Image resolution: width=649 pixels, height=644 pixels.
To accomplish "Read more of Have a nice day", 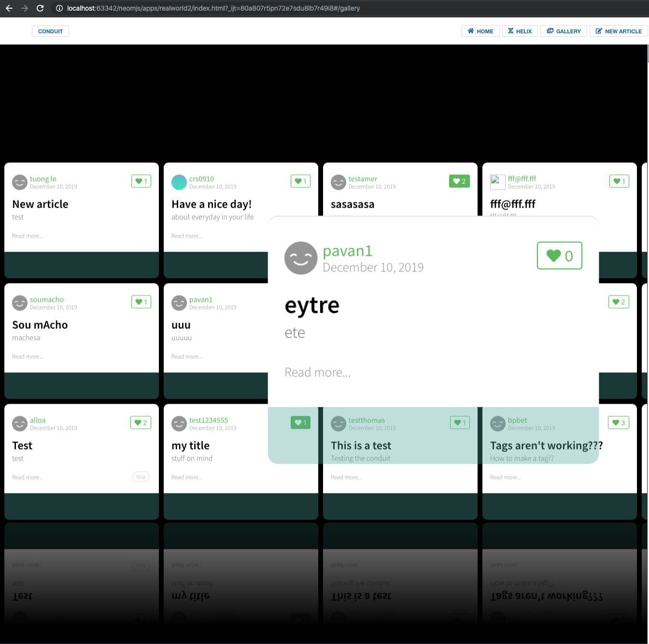I will pos(187,236).
